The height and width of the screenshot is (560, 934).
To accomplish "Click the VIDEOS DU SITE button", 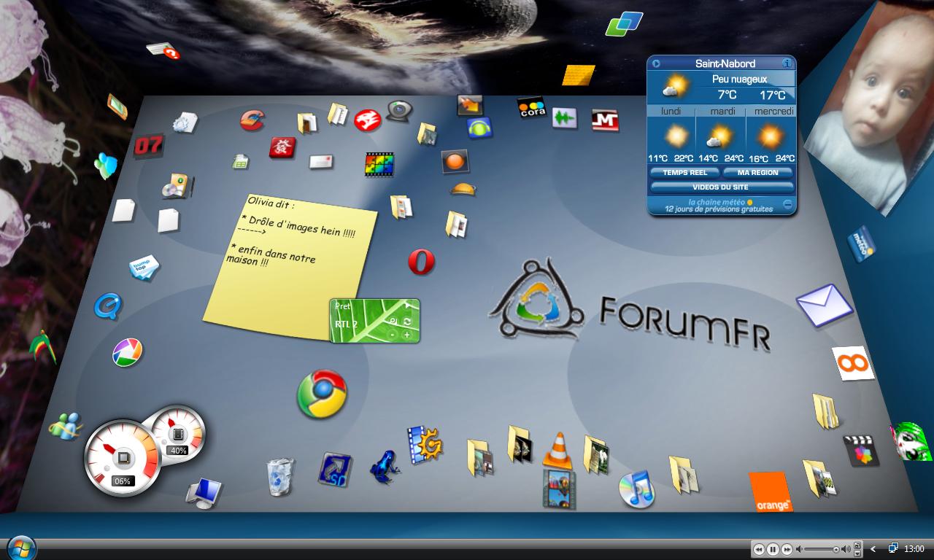I will point(721,187).
